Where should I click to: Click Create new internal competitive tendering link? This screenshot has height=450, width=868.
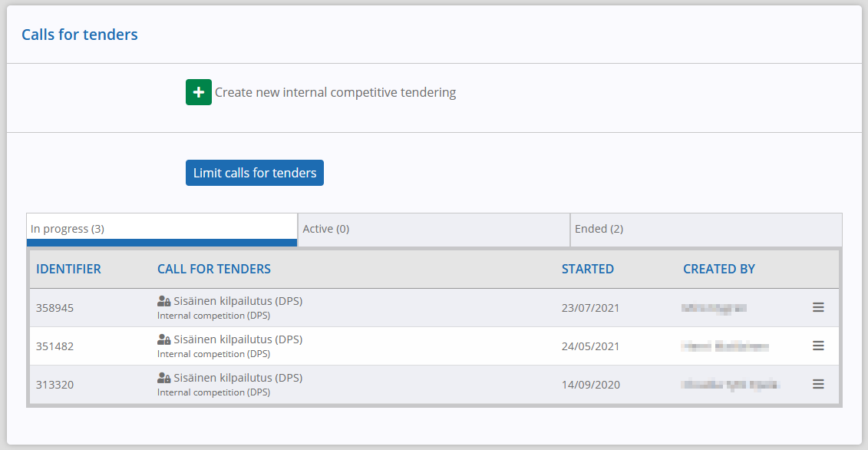tap(335, 93)
